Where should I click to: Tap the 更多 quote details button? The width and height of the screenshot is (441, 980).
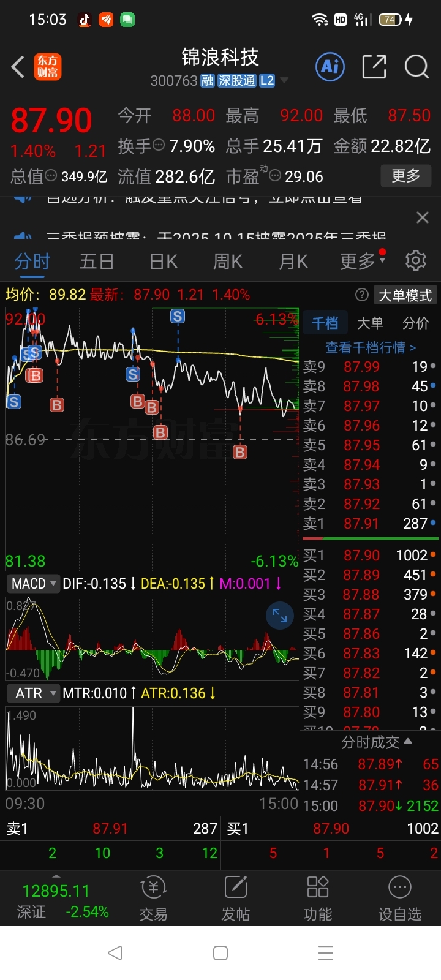coord(405,176)
